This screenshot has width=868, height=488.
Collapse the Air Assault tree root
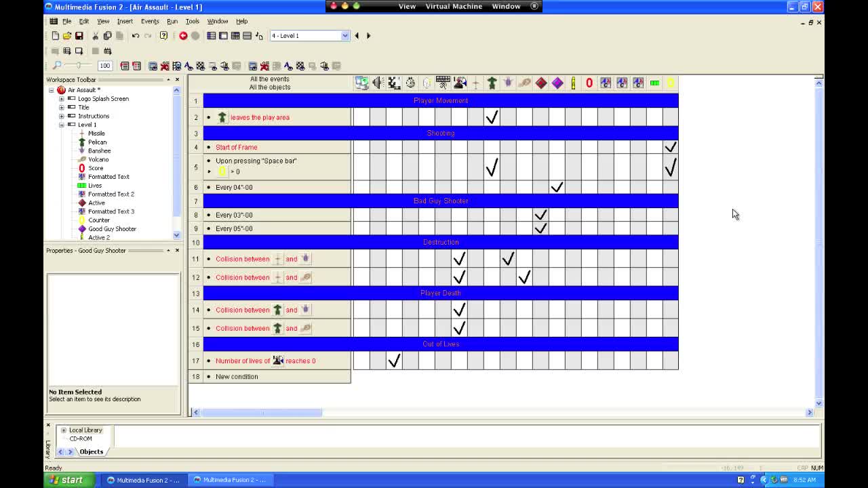point(51,90)
